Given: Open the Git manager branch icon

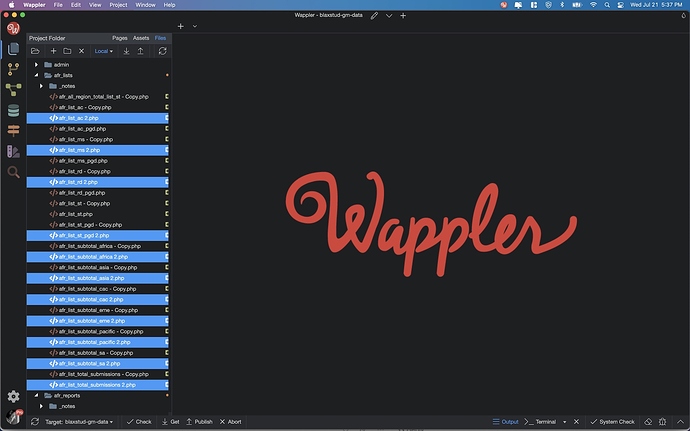Looking at the screenshot, I should pos(13,69).
